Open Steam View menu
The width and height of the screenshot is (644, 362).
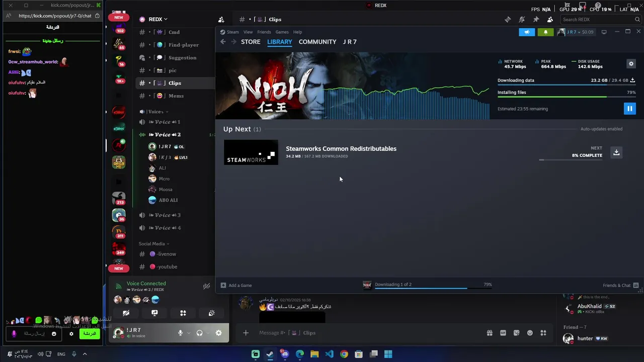pos(248,32)
